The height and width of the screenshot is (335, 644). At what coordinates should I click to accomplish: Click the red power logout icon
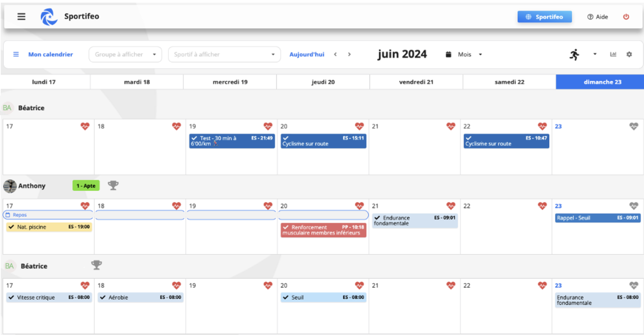626,17
